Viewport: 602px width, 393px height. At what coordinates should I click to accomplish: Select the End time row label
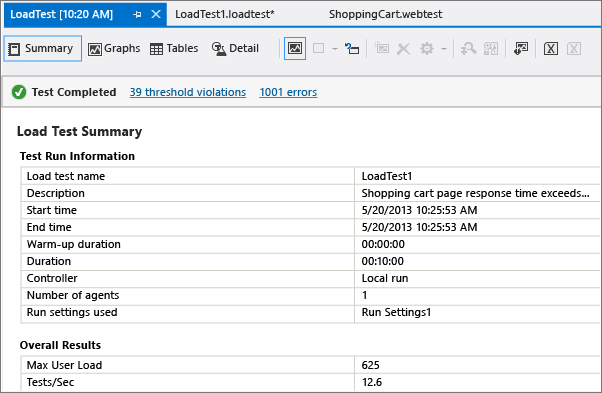[x=49, y=227]
